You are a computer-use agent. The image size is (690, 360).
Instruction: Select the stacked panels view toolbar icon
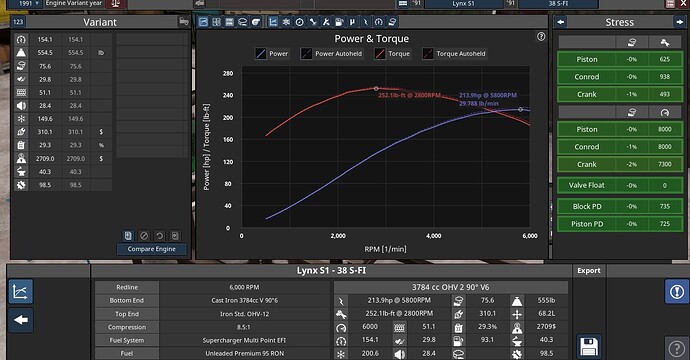(x=229, y=22)
